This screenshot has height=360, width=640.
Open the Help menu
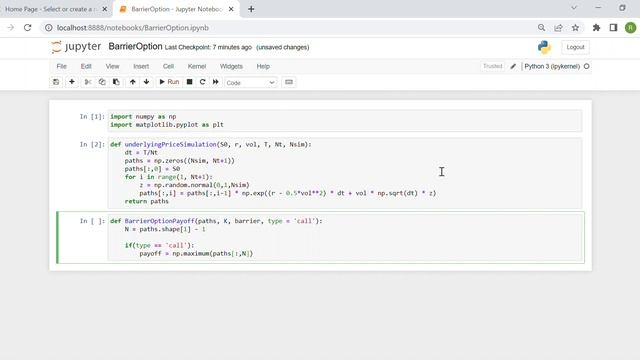263,66
